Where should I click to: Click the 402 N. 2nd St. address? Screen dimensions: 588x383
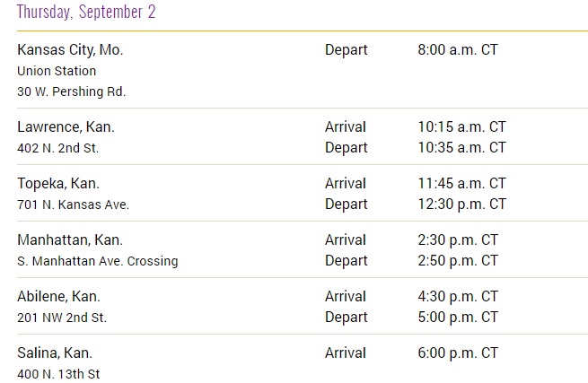[x=57, y=148]
